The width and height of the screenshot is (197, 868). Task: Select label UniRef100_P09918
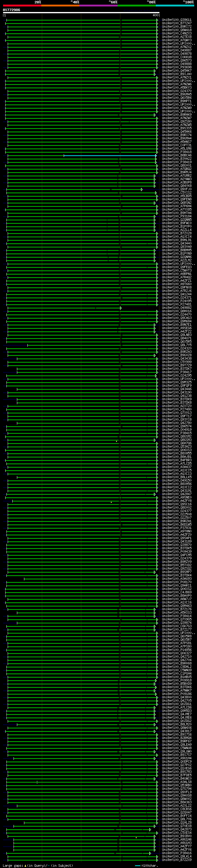[177, 680]
